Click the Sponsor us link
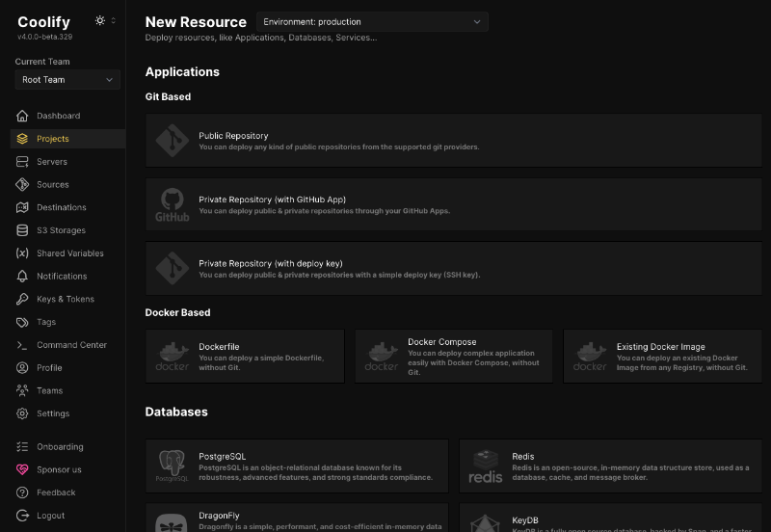771x532 pixels. [x=67, y=469]
